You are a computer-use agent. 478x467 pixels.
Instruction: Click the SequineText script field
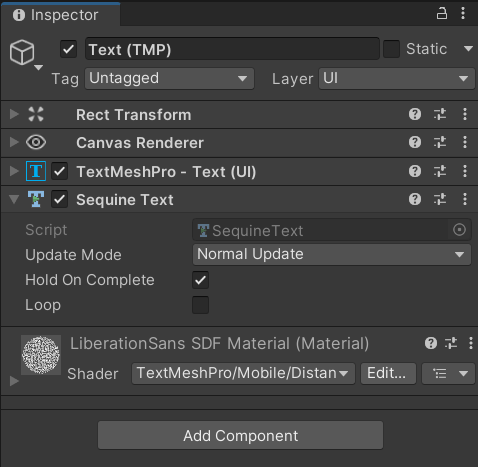[332, 230]
